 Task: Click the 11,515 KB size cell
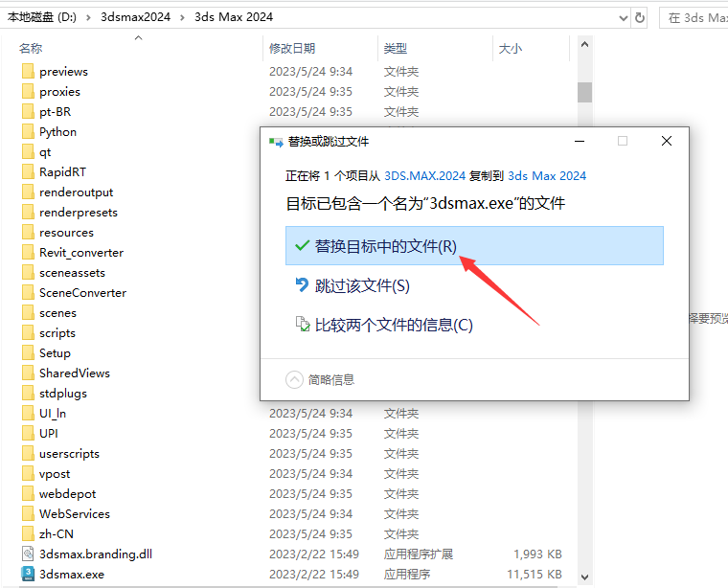[535, 574]
